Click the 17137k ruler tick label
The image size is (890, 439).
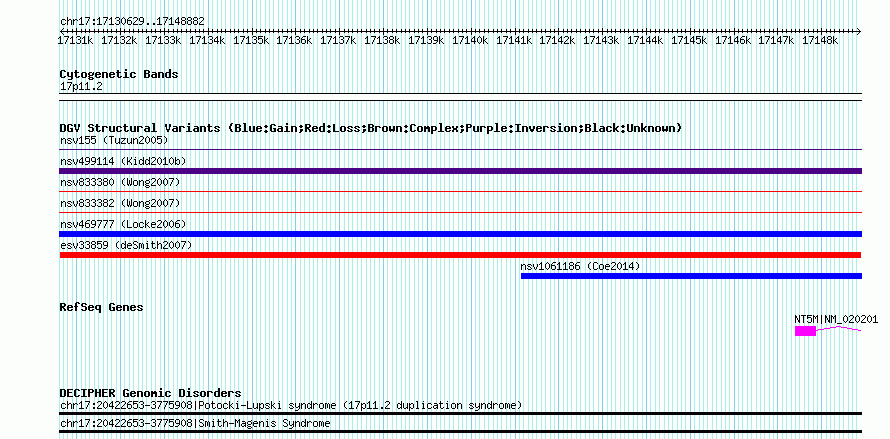338,40
